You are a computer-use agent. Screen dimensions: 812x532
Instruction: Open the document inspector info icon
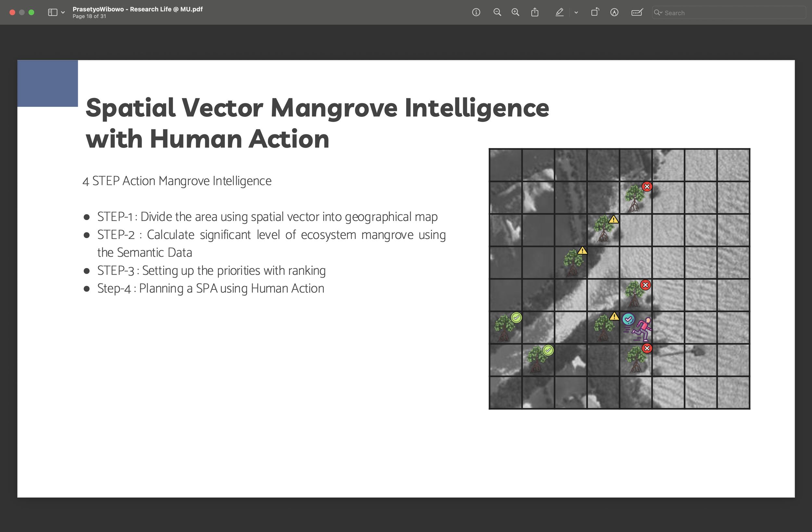[x=476, y=13]
